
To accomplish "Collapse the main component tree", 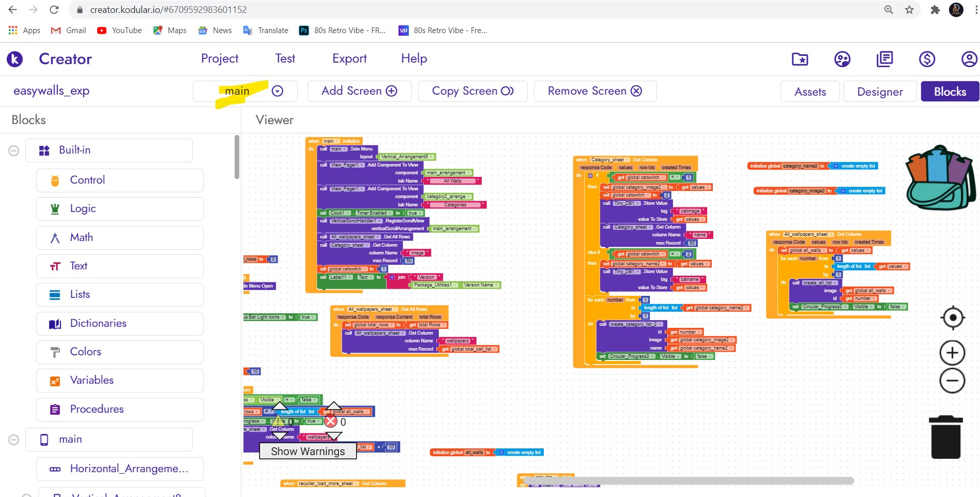I will click(x=14, y=440).
